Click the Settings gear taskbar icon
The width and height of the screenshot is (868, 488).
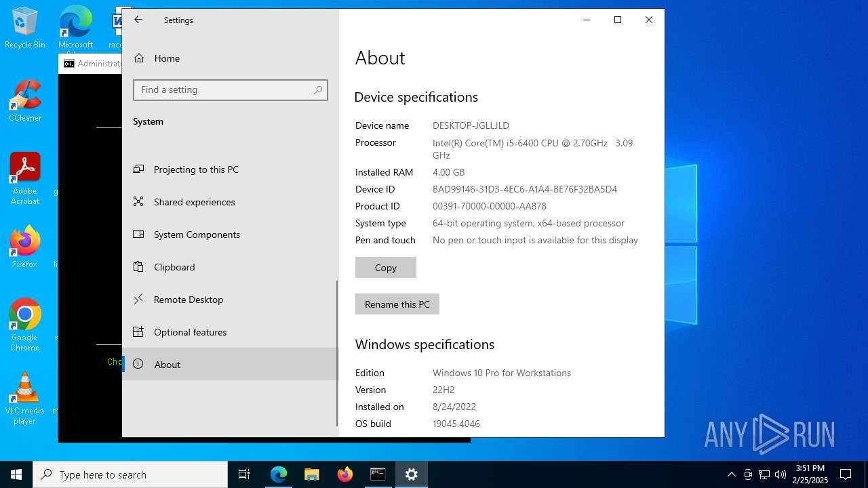click(x=411, y=474)
